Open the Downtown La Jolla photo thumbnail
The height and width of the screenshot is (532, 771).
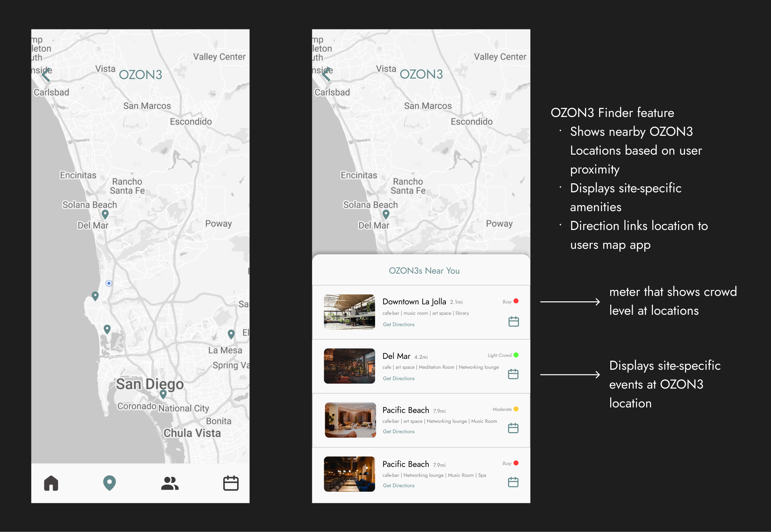349,312
